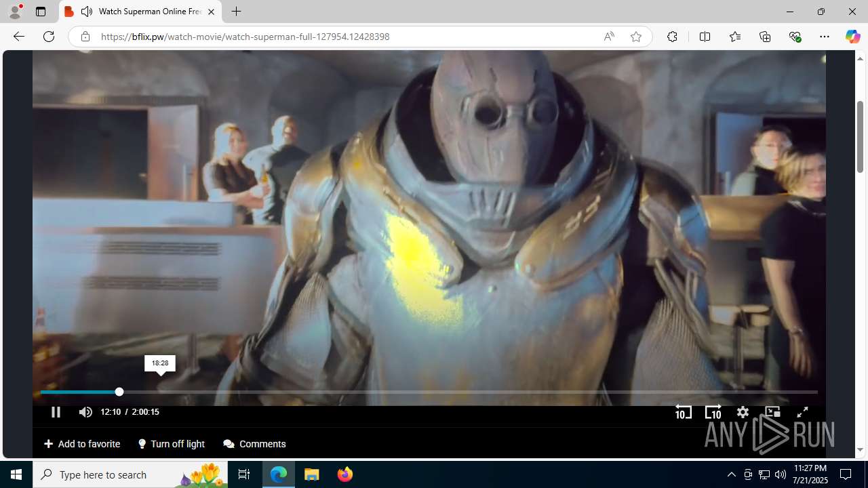Open Browser essentials
Image resolution: width=868 pixels, height=488 pixels.
[x=795, y=37]
